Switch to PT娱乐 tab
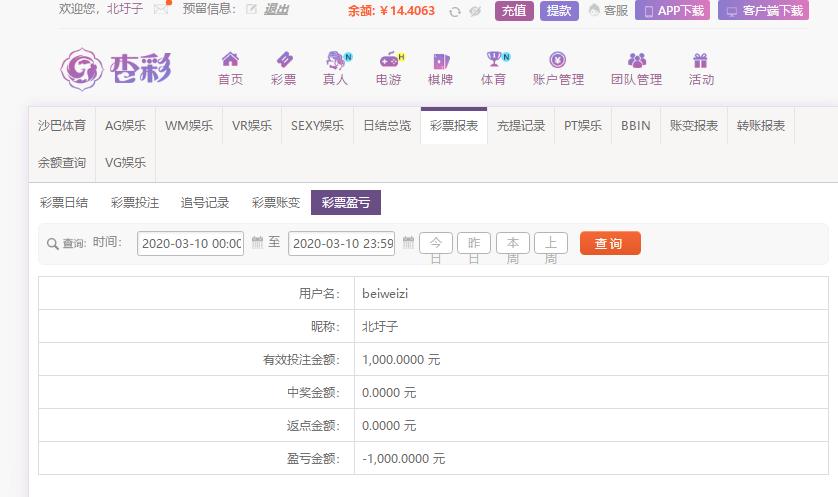 click(x=583, y=126)
